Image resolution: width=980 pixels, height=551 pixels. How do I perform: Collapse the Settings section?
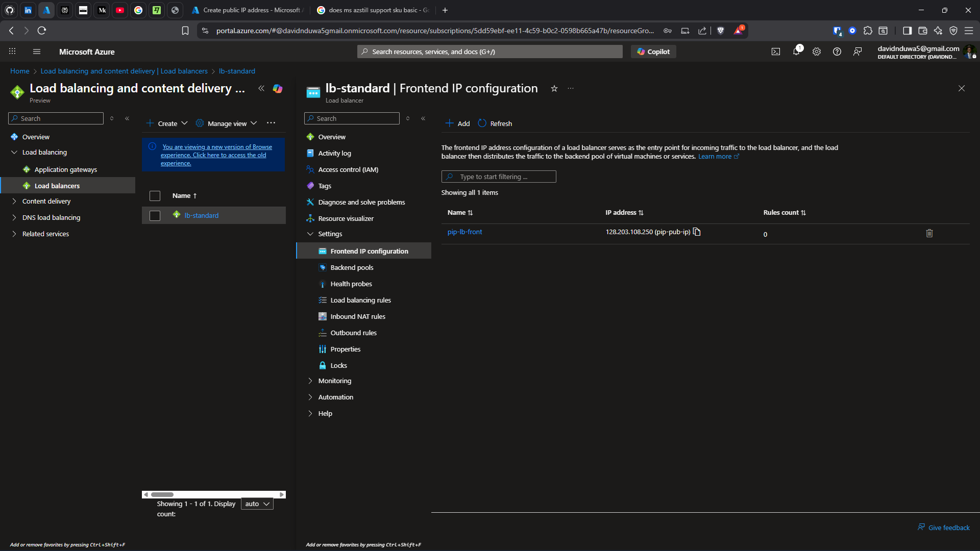(x=310, y=234)
